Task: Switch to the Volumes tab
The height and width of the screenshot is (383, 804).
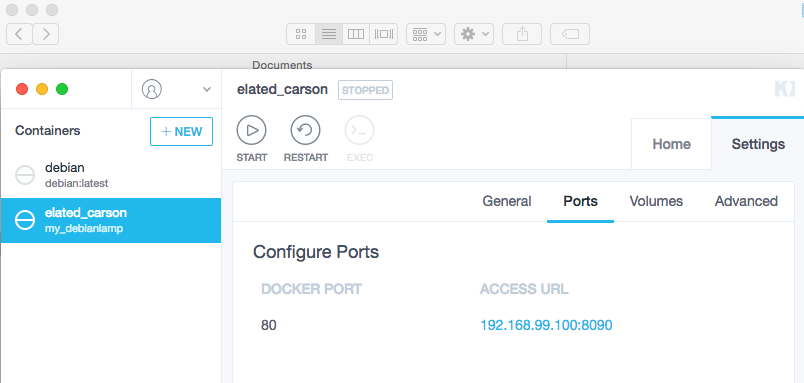Action: click(656, 201)
